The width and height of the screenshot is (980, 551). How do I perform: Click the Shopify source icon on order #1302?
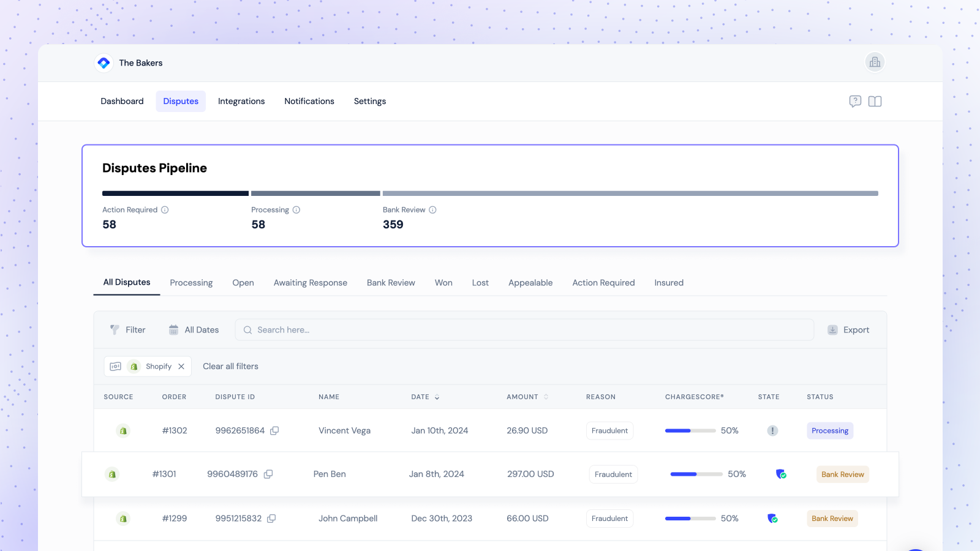coord(123,430)
